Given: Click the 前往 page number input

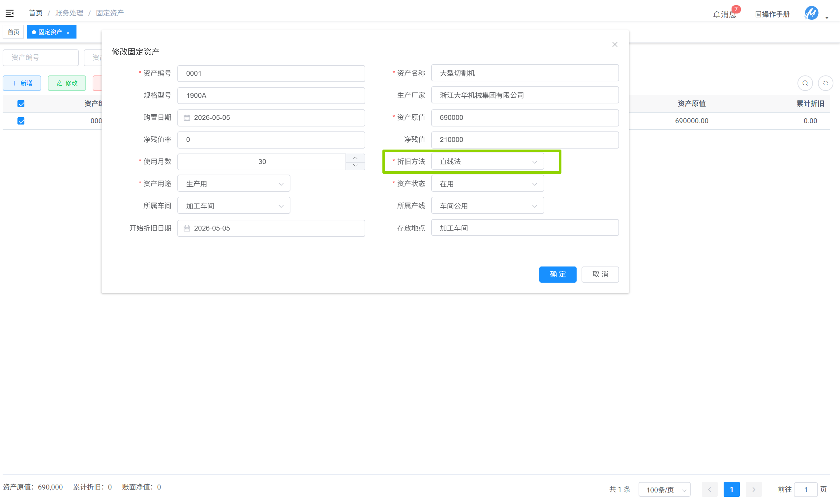Looking at the screenshot, I should 805,490.
